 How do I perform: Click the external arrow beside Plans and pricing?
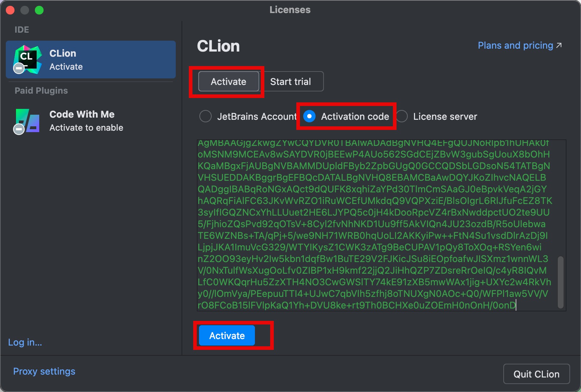(559, 45)
